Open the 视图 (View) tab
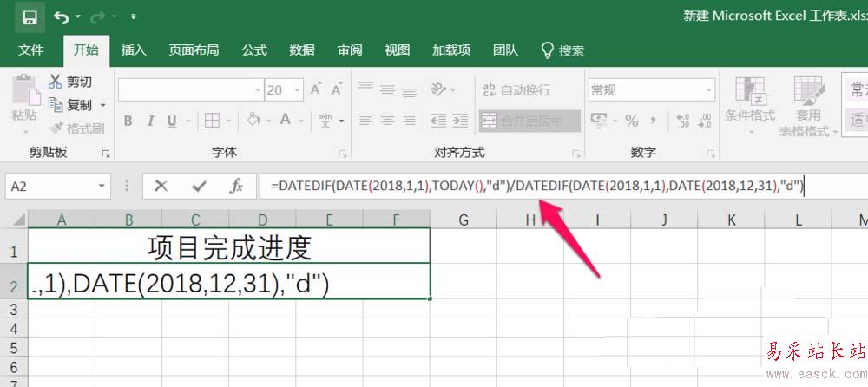 (397, 50)
